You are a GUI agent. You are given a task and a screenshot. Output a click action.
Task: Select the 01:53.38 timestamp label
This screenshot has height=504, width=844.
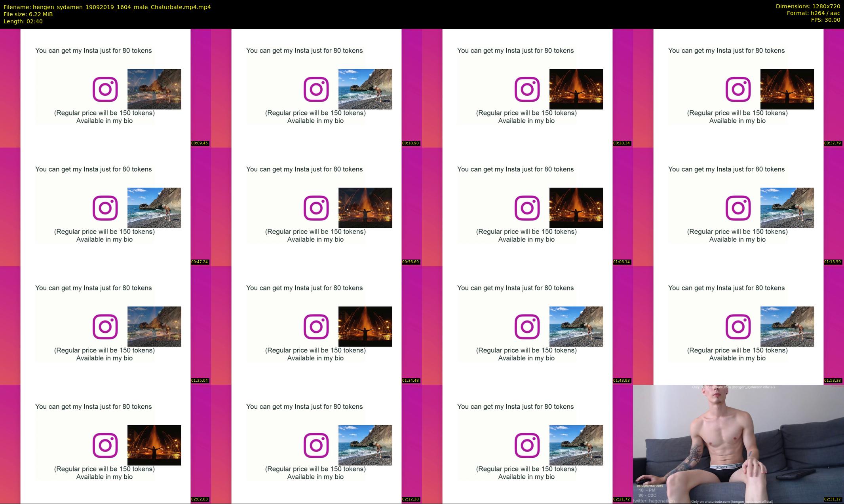pos(833,381)
